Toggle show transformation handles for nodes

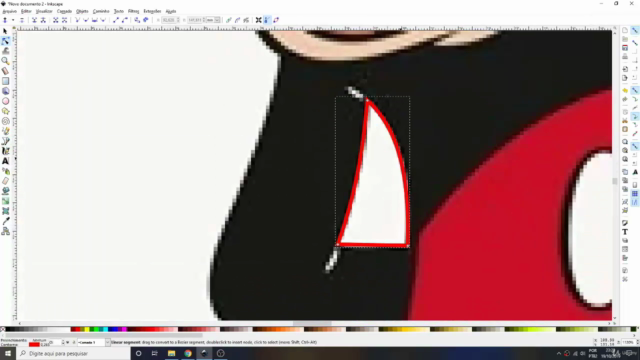(x=258, y=20)
